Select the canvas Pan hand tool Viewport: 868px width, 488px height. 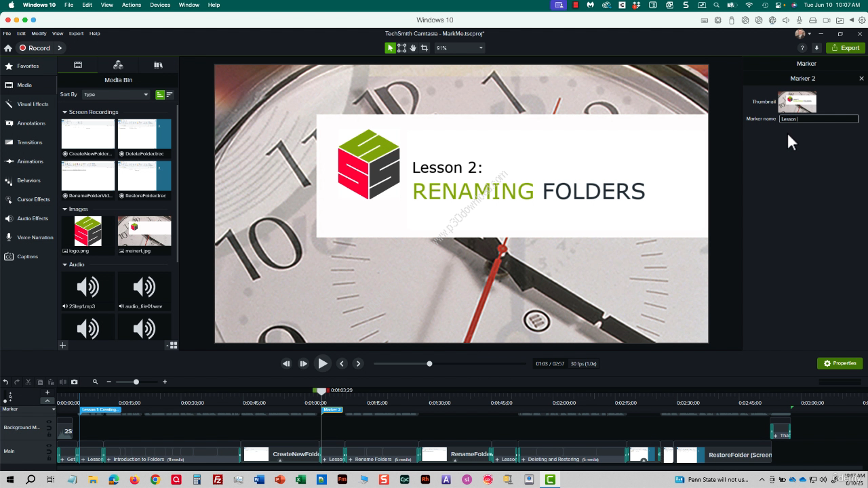(x=413, y=48)
